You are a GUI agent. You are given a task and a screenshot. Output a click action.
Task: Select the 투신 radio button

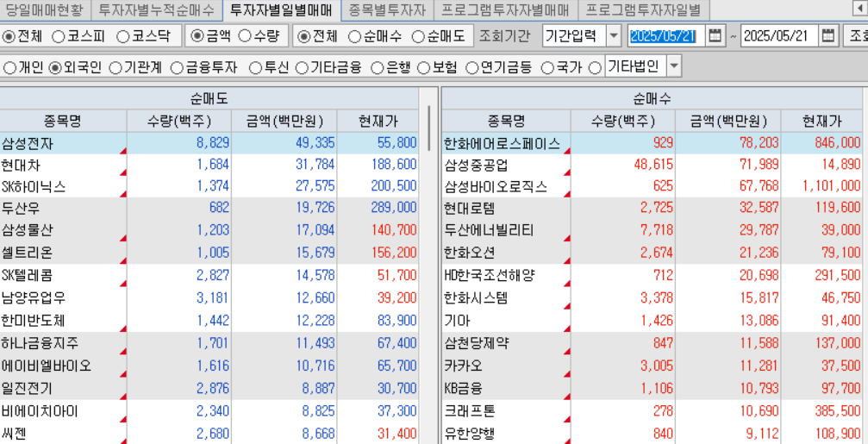pos(255,67)
